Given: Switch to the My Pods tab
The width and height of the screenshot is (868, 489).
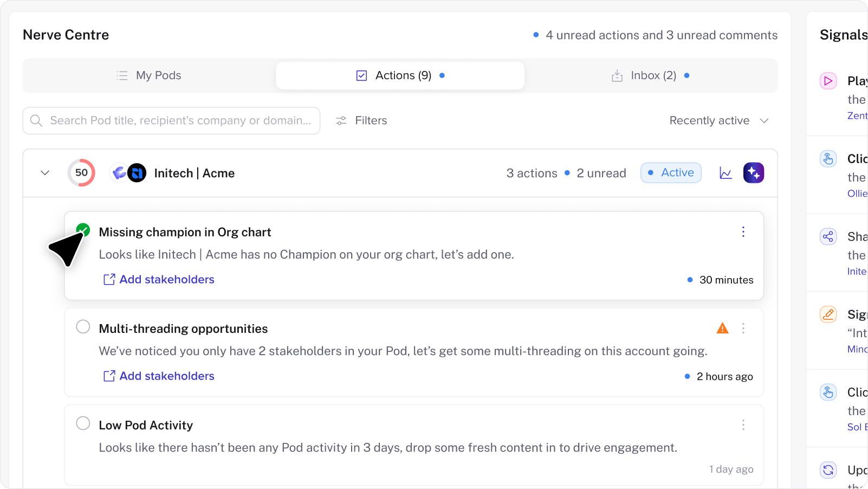Looking at the screenshot, I should click(x=149, y=75).
